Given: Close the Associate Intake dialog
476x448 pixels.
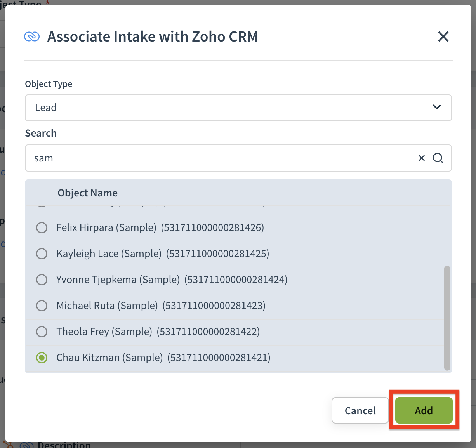Looking at the screenshot, I should 443,36.
